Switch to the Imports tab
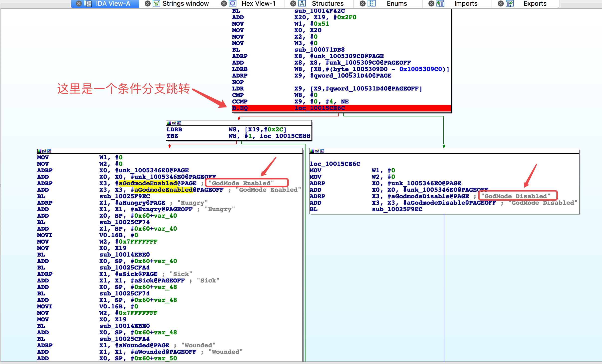 coord(466,3)
